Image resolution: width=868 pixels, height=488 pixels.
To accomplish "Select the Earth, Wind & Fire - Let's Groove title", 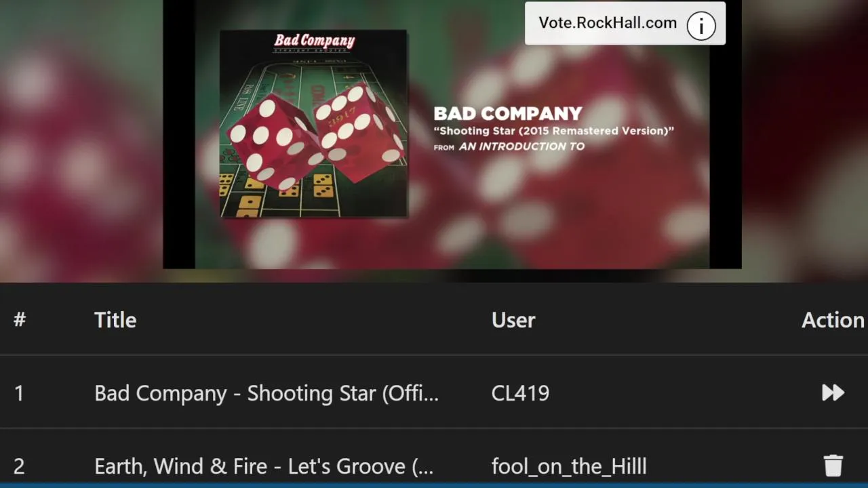I will tap(264, 466).
